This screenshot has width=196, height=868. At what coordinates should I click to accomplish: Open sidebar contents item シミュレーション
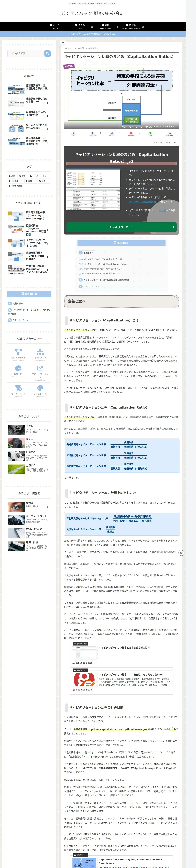click(x=21, y=320)
